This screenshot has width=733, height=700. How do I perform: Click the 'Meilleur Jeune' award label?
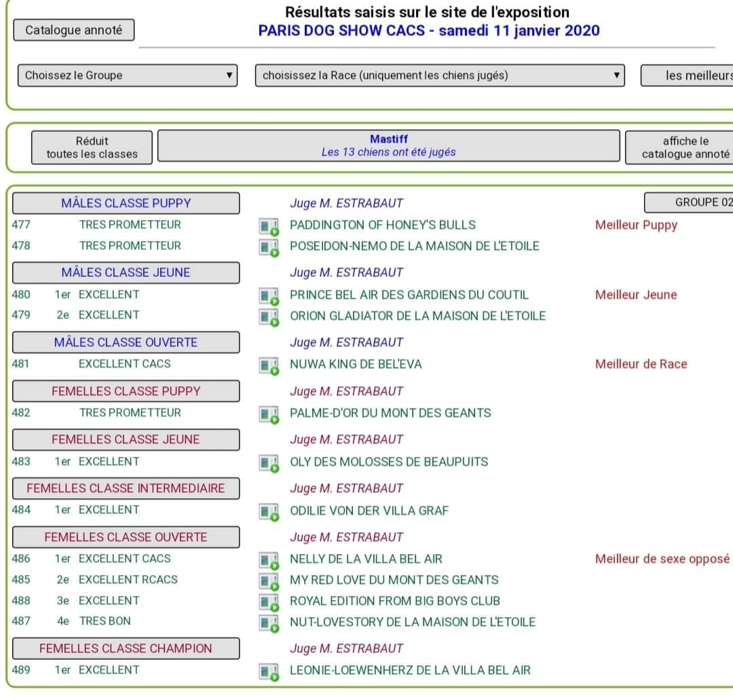pos(636,295)
